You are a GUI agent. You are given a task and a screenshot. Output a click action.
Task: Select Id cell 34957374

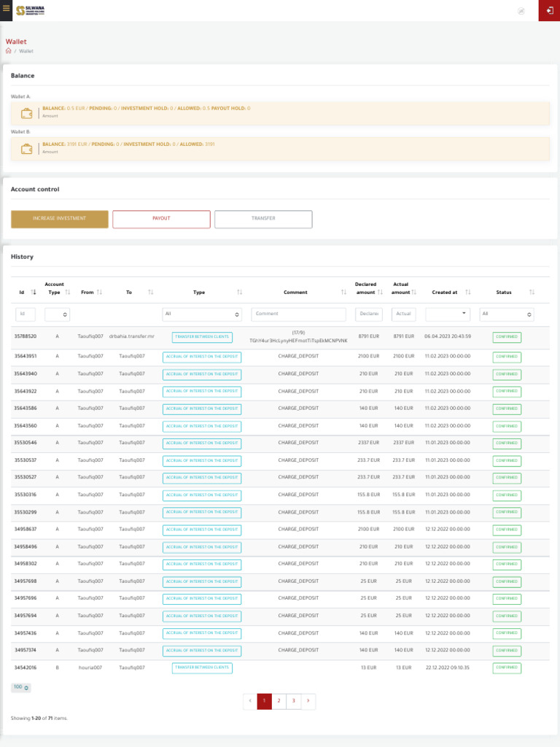point(26,650)
